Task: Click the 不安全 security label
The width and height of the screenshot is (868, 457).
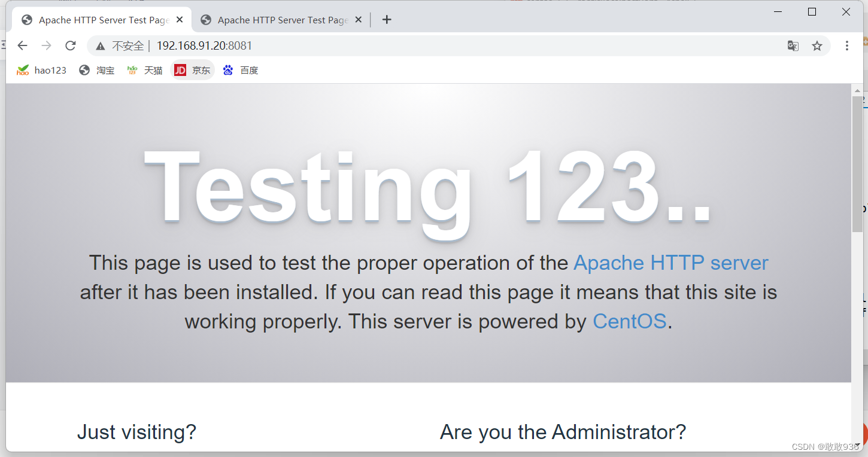Action: click(128, 46)
